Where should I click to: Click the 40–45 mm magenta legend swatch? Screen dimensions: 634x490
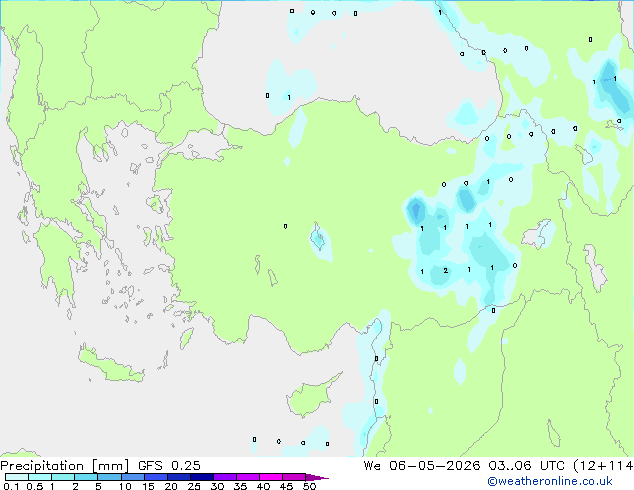(271, 477)
